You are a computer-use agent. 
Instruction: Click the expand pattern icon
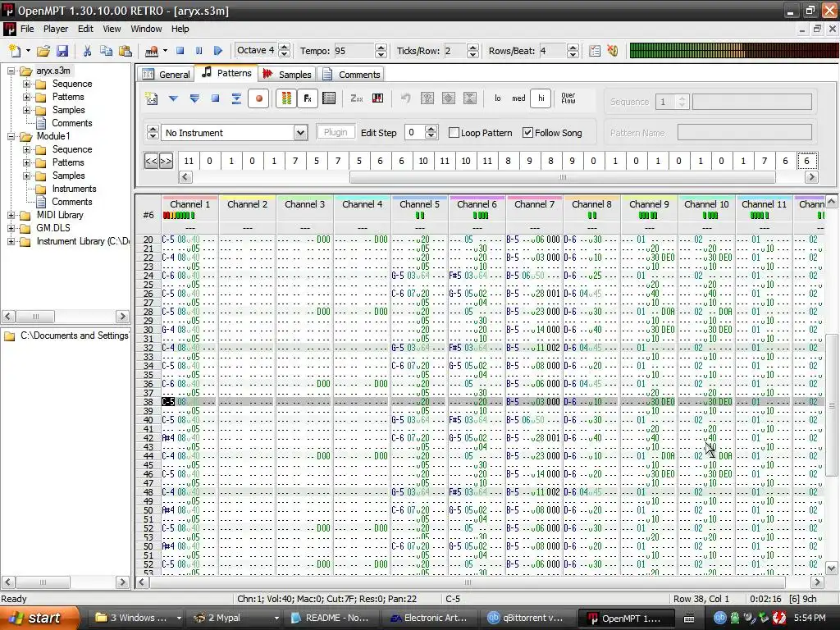[449, 98]
